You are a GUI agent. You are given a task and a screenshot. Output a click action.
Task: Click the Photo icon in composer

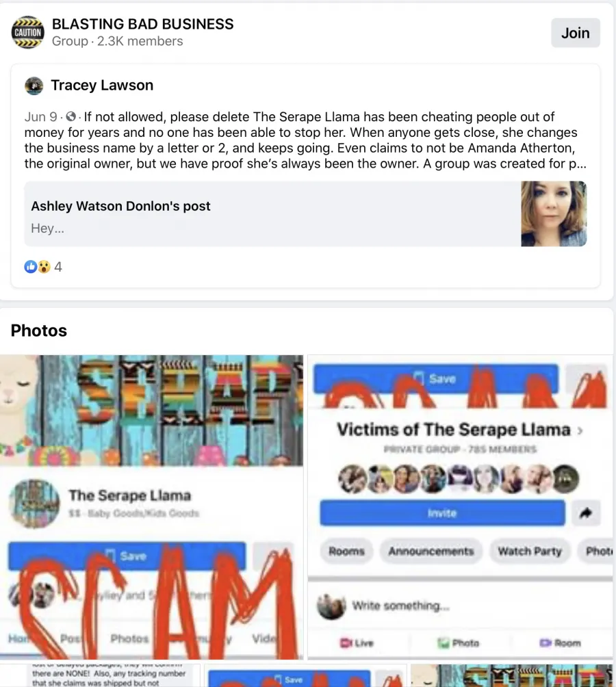coord(444,643)
